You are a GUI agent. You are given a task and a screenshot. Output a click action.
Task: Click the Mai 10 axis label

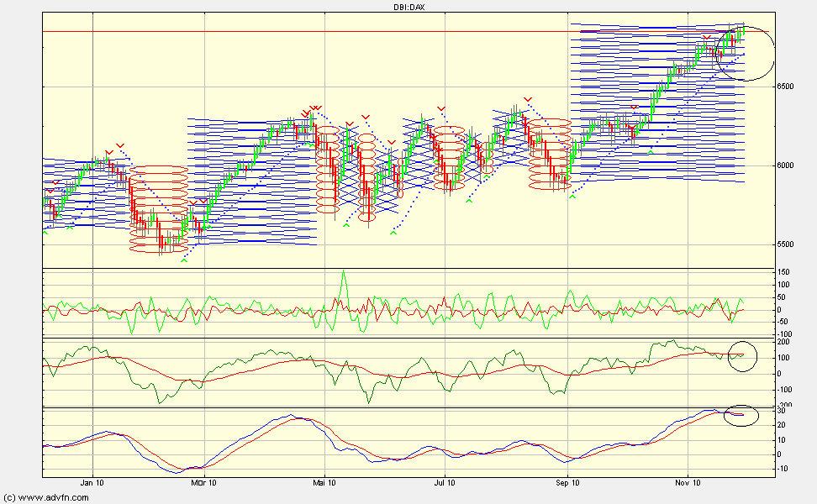pyautogui.click(x=324, y=483)
